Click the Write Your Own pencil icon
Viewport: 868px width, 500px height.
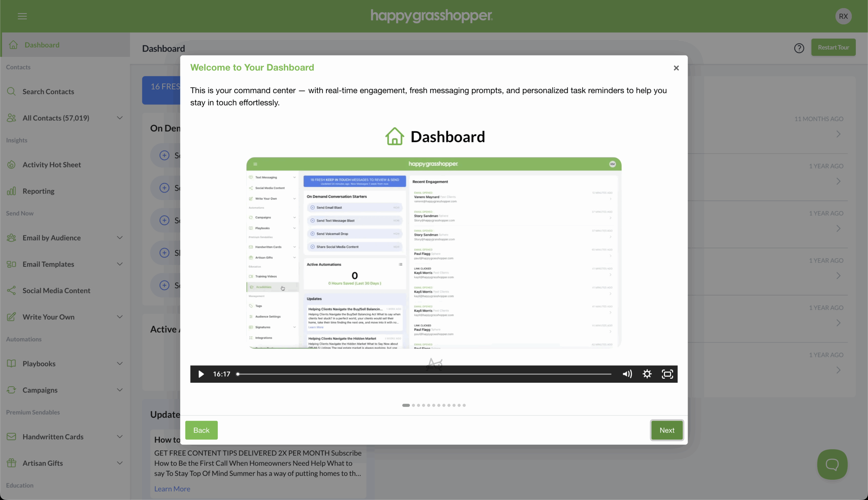[x=11, y=317]
